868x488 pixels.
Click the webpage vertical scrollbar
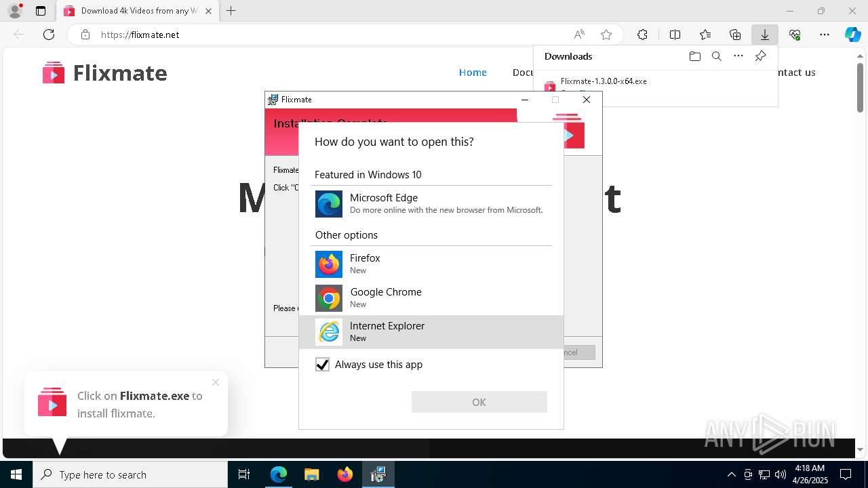861,86
